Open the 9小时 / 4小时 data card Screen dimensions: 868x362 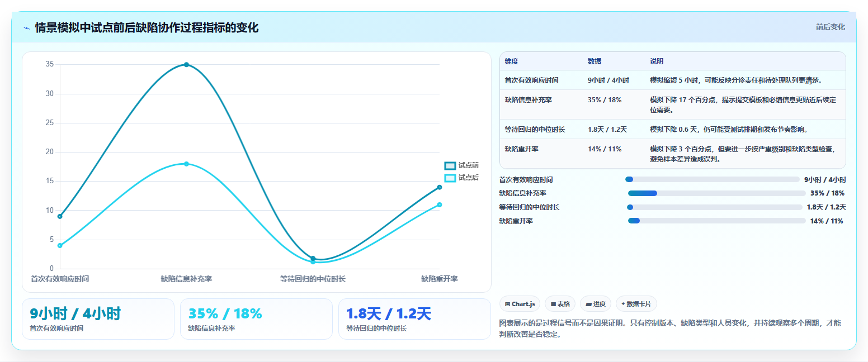click(98, 319)
